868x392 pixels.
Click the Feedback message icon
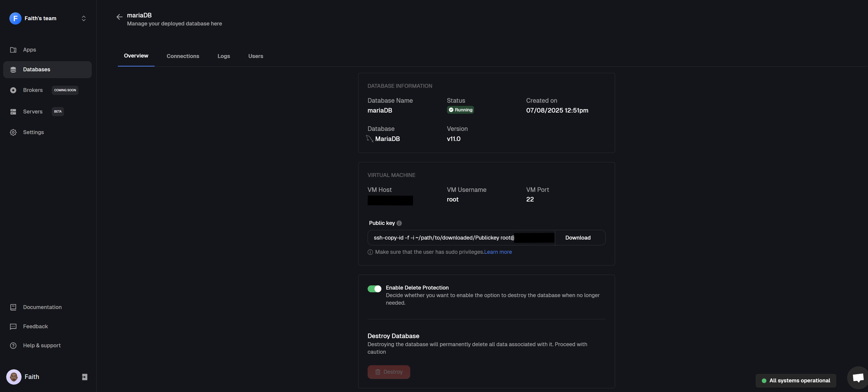13,327
